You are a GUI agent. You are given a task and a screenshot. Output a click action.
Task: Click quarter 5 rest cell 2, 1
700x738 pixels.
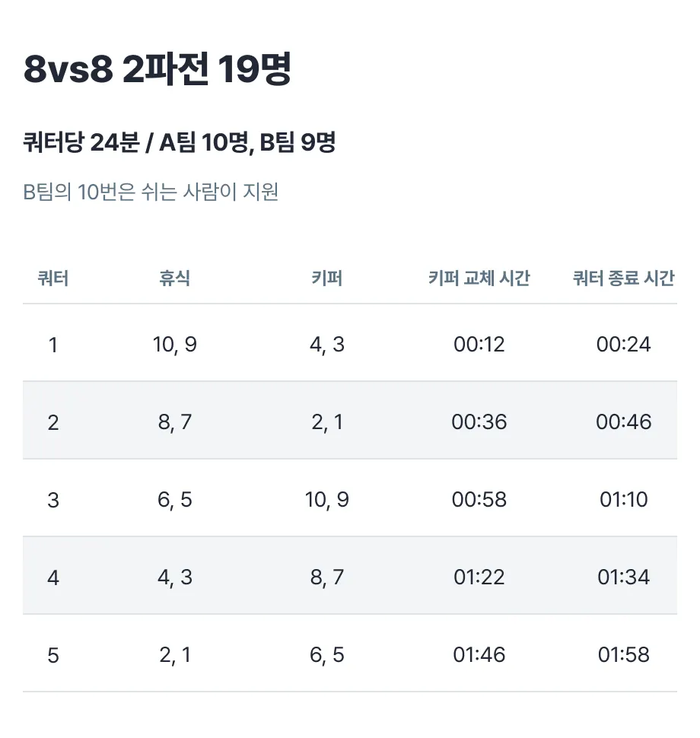175,655
